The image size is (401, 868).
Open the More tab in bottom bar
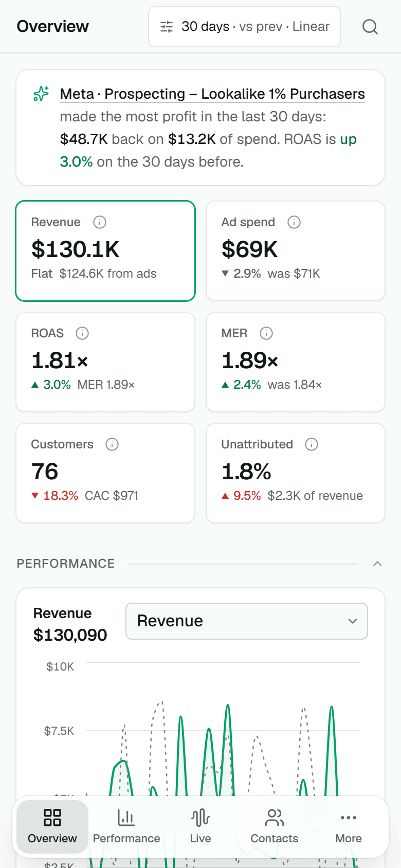click(349, 826)
